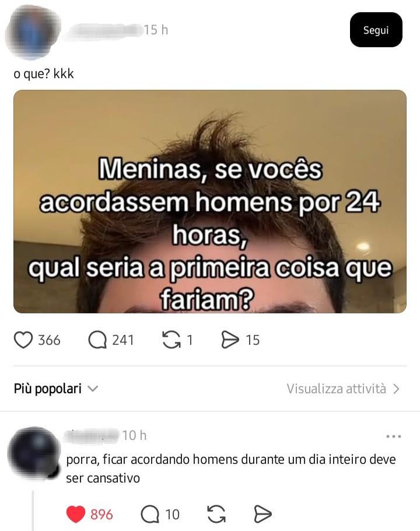This screenshot has height=531, width=420.
Task: Expand the Più popolari sort dropdown
Action: [56, 389]
